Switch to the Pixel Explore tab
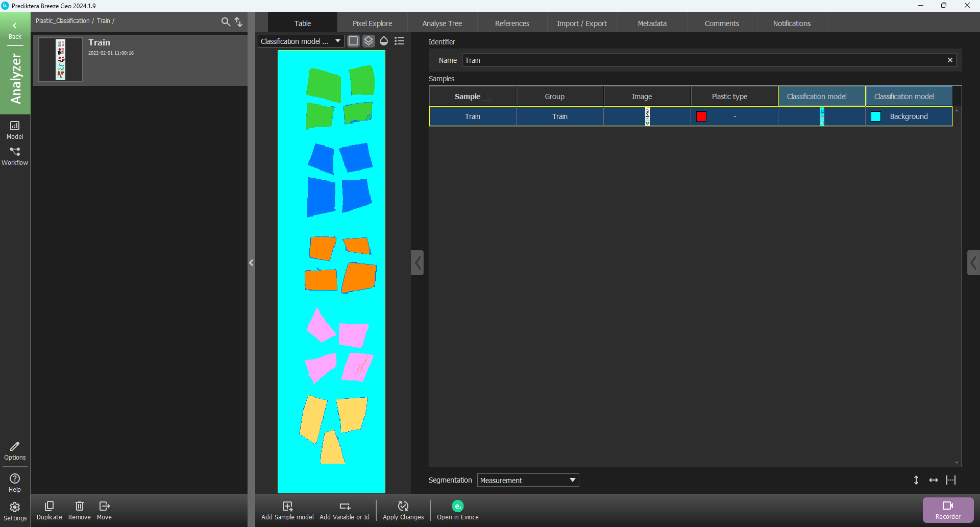The image size is (980, 527). coord(372,23)
